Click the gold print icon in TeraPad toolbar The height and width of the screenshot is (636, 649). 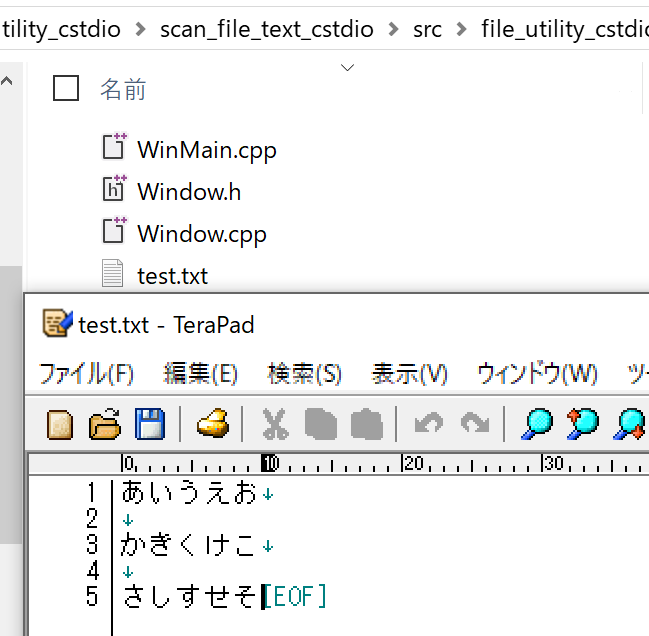coord(213,423)
